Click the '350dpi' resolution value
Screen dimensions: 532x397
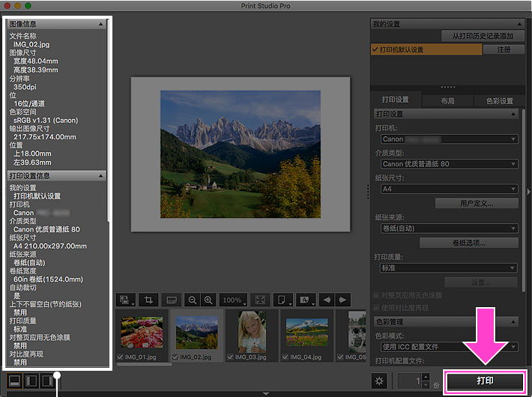coord(25,87)
